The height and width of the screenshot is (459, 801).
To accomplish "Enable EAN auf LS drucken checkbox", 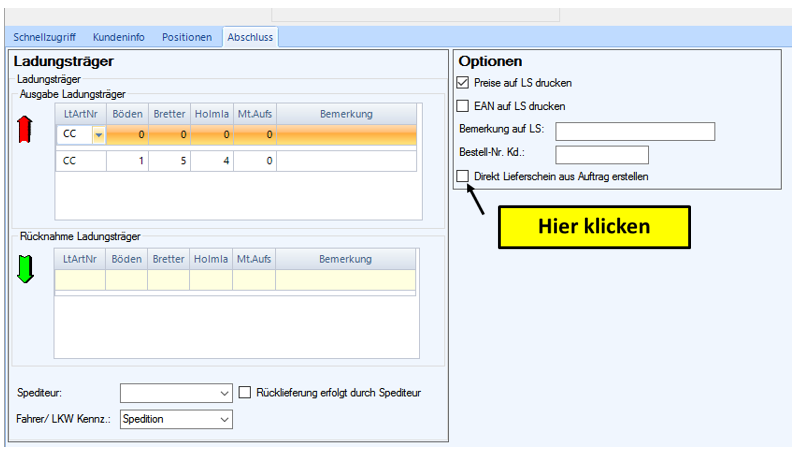I will coord(462,106).
